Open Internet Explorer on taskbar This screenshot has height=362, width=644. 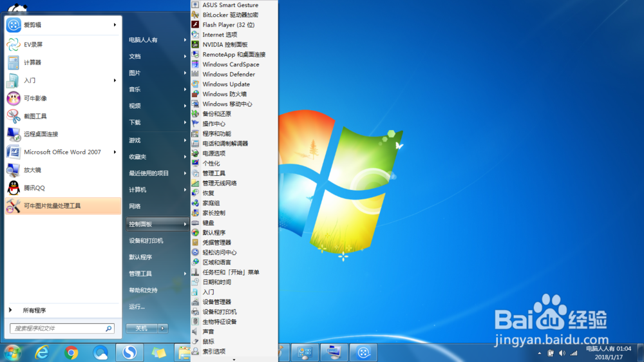(x=42, y=352)
